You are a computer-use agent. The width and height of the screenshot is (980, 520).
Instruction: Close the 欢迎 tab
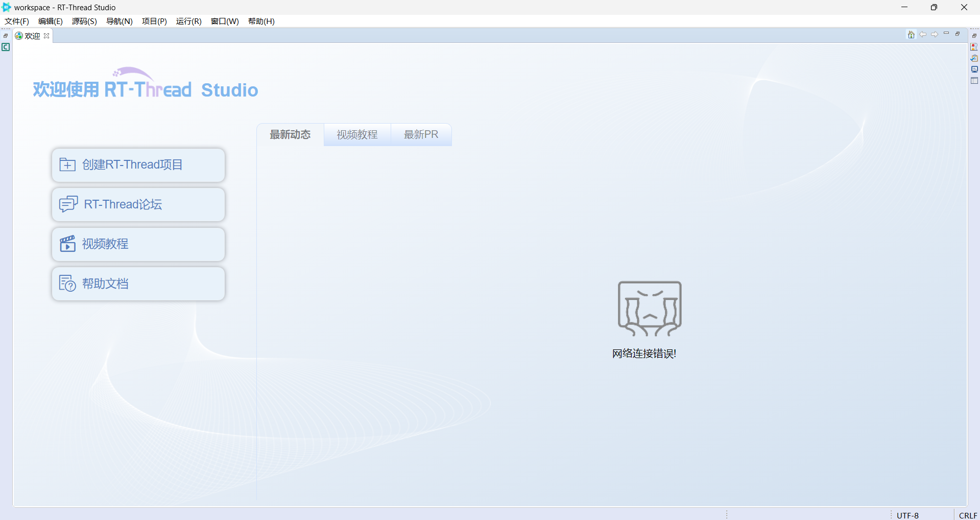point(46,36)
